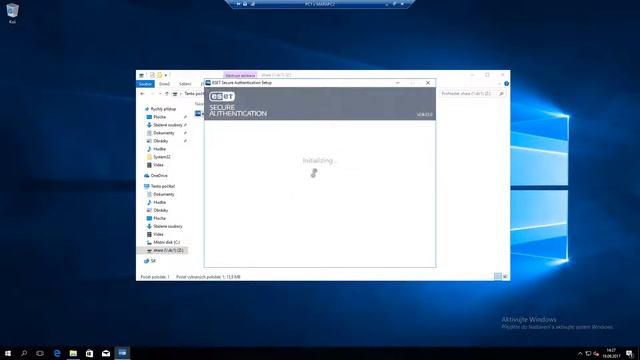Open Windows Start menu
The image size is (640, 360).
tap(8, 353)
